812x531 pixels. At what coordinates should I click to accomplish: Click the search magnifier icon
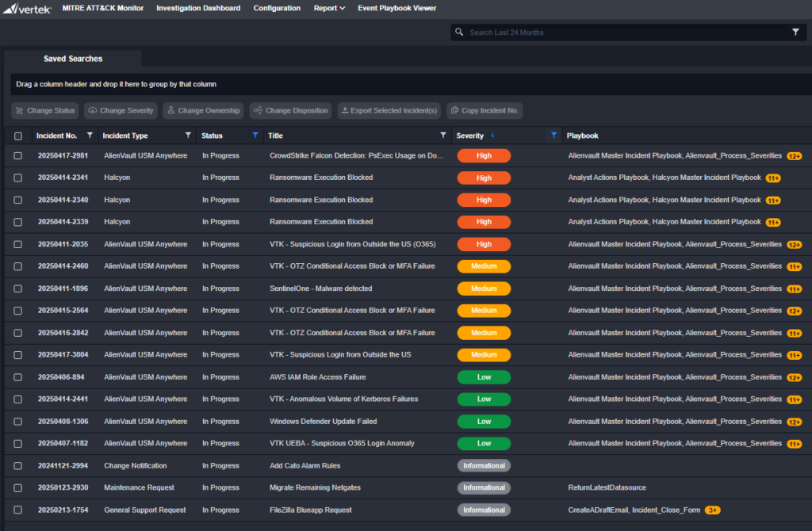(459, 32)
